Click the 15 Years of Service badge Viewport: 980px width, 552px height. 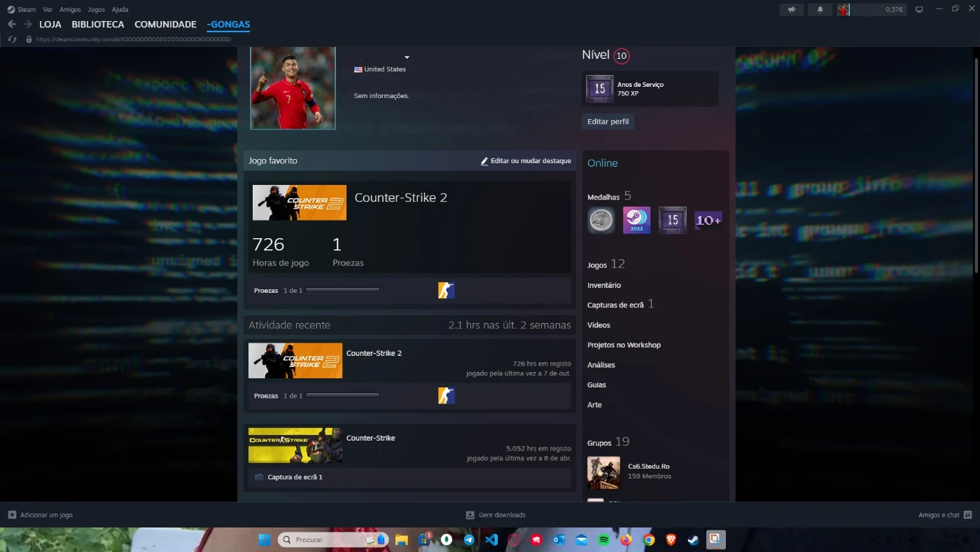click(x=600, y=89)
